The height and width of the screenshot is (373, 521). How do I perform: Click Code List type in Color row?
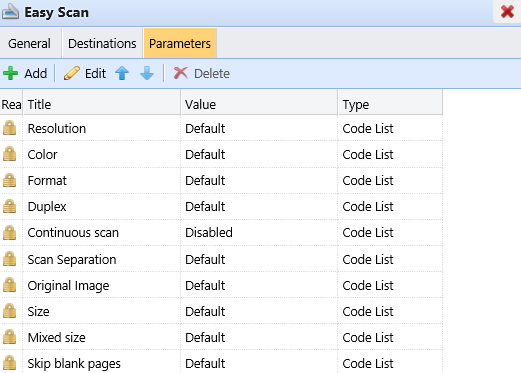coord(368,155)
